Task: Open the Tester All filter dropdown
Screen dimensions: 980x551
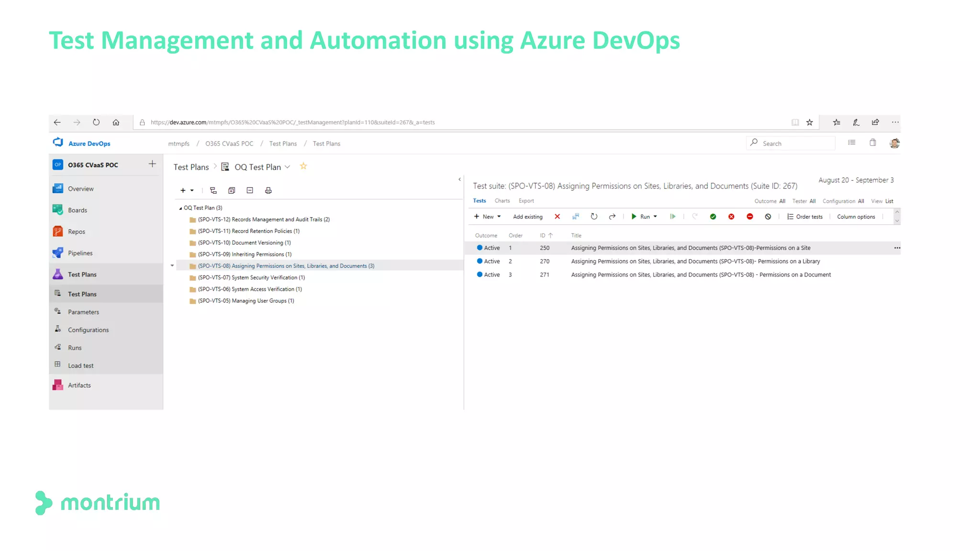Action: point(804,201)
